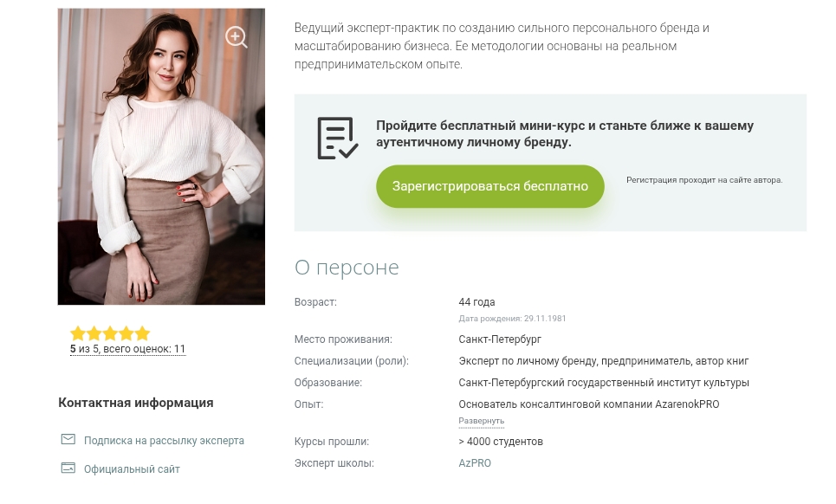Expand experience details via Развернуть
This screenshot has height=504, width=836.
[482, 421]
